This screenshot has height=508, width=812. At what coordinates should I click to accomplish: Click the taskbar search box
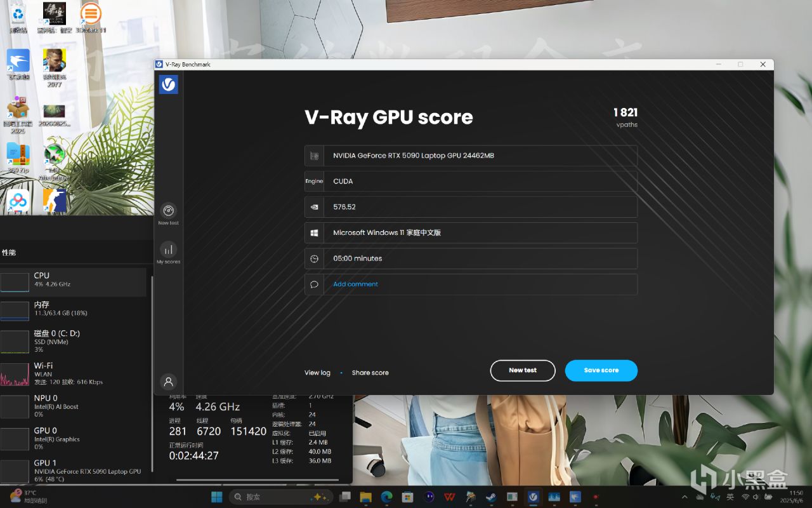click(280, 497)
